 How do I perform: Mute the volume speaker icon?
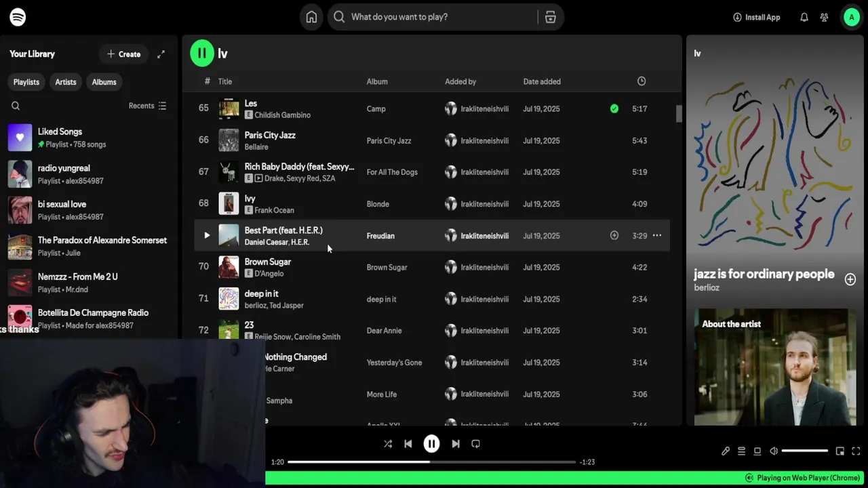[x=774, y=451]
